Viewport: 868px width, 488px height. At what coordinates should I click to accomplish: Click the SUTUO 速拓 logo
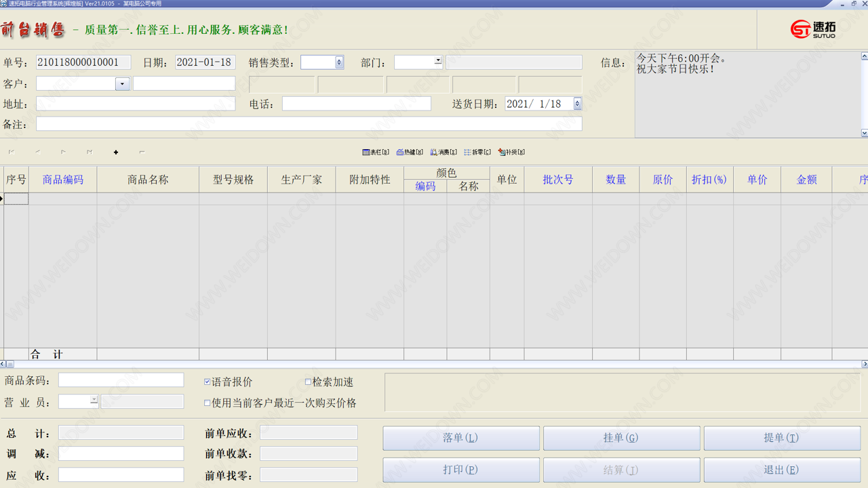pos(813,29)
